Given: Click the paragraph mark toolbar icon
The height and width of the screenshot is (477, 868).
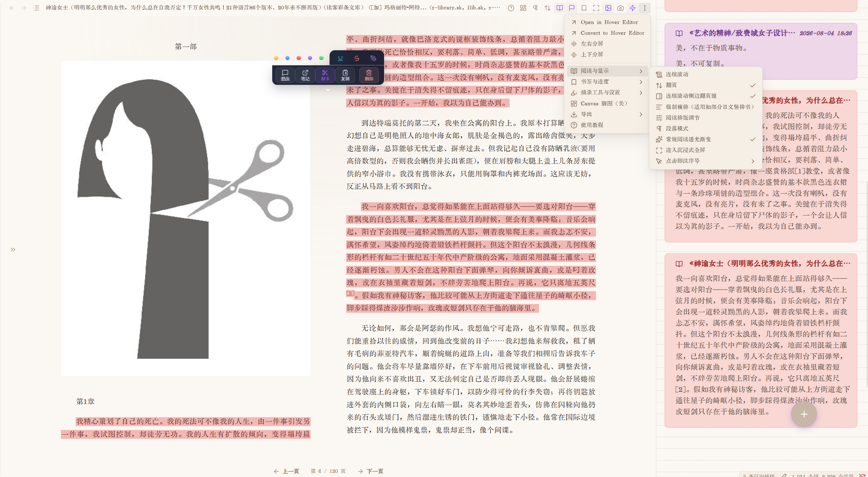Looking at the screenshot, I should click(535, 8).
